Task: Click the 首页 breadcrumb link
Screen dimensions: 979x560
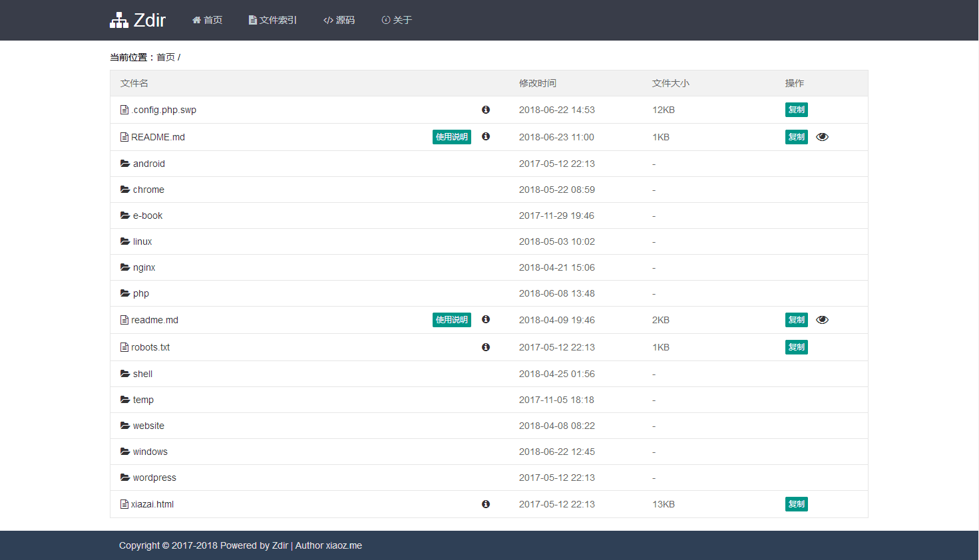Action: point(166,57)
